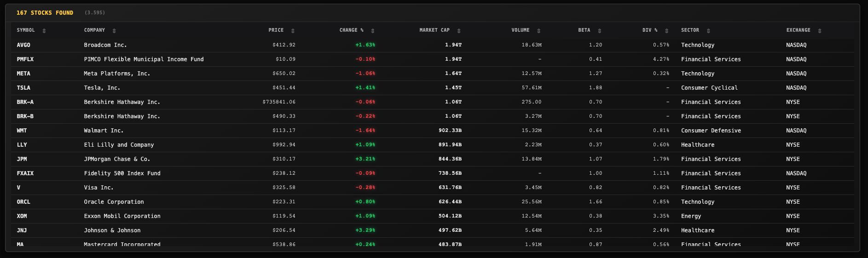
Task: Click the Energy sector cell
Action: (x=691, y=216)
